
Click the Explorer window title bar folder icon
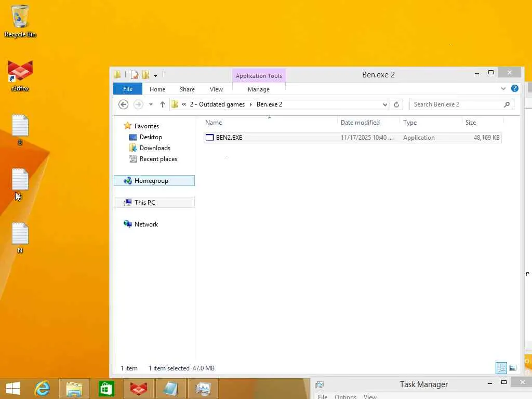117,74
